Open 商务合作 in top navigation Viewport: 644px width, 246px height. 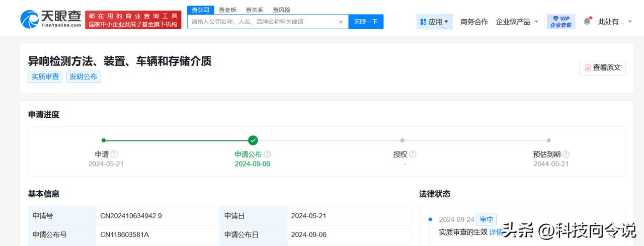point(474,22)
